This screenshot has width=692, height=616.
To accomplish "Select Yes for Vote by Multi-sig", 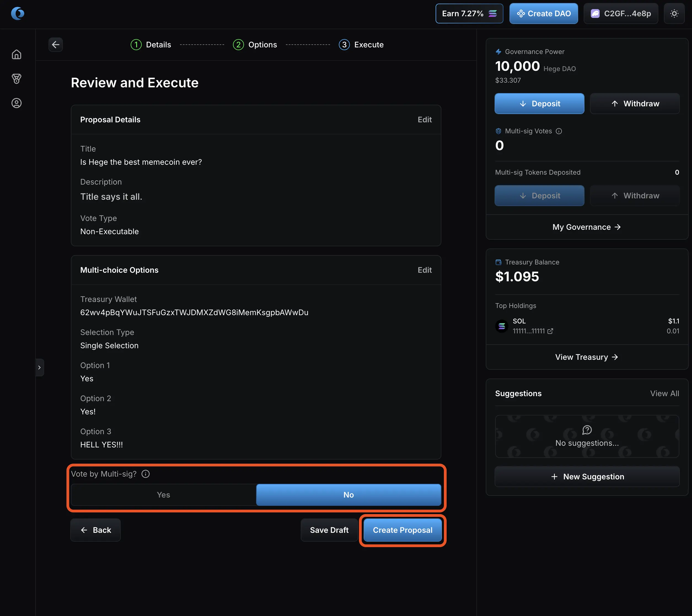I will tap(163, 495).
